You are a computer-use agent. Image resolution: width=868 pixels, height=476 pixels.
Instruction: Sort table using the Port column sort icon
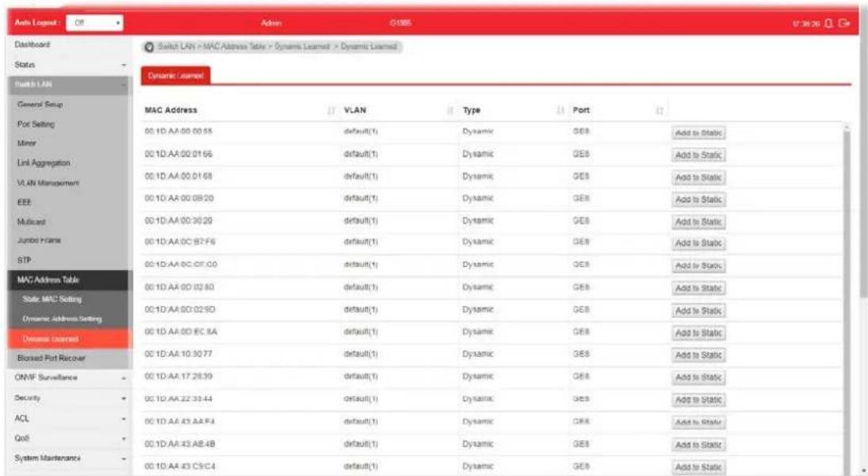tap(660, 111)
